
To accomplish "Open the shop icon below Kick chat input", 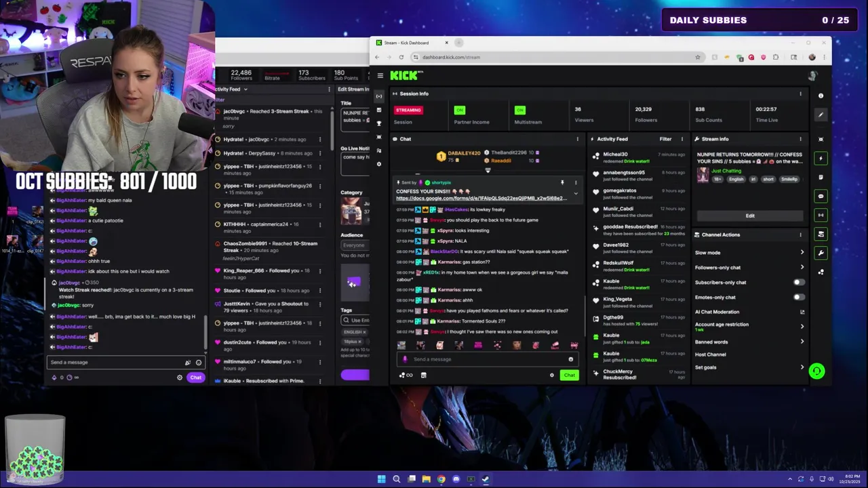I will click(424, 375).
